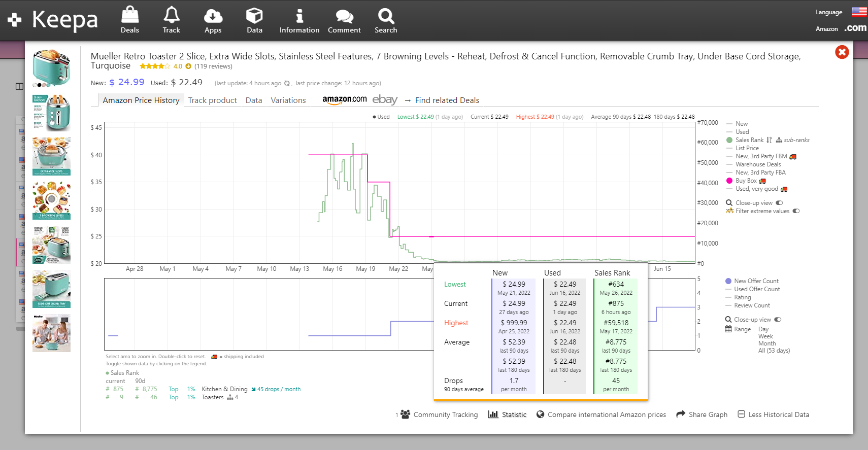This screenshot has width=868, height=450.
Task: Click Share Graph
Action: tap(702, 414)
